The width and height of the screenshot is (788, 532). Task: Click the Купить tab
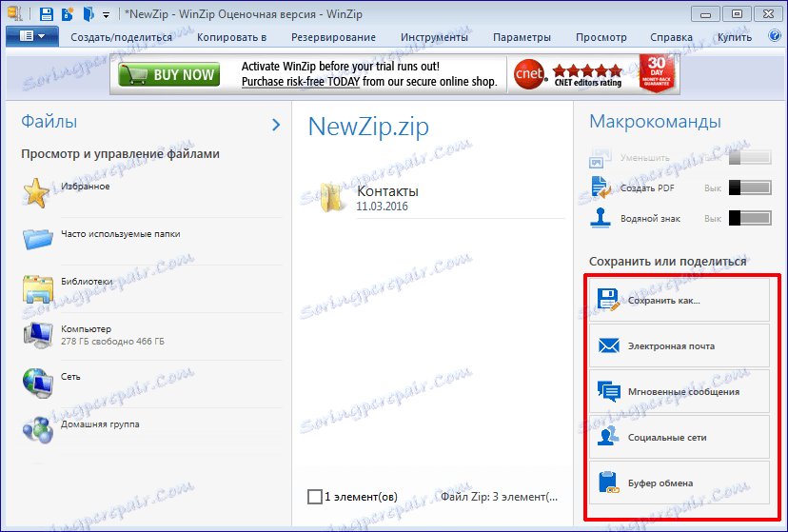click(x=734, y=37)
